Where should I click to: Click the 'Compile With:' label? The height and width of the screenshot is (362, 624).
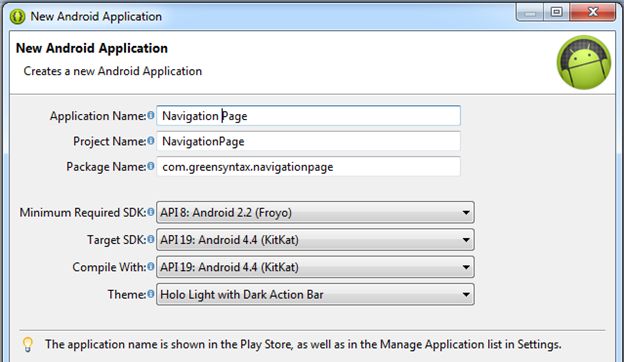(109, 267)
